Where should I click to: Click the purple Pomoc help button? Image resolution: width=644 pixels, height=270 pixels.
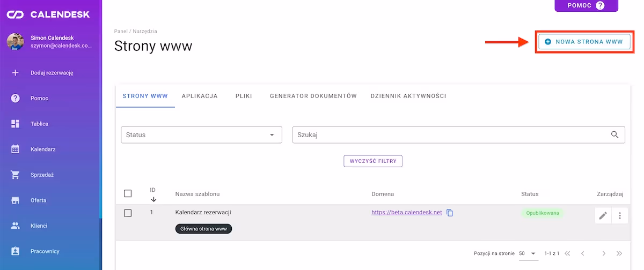pos(586,5)
